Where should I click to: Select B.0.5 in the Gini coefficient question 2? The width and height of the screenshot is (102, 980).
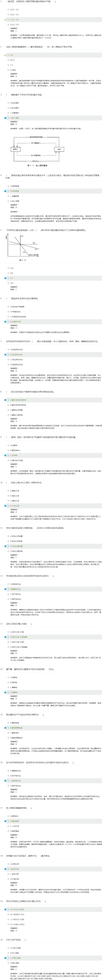pos(12,60)
